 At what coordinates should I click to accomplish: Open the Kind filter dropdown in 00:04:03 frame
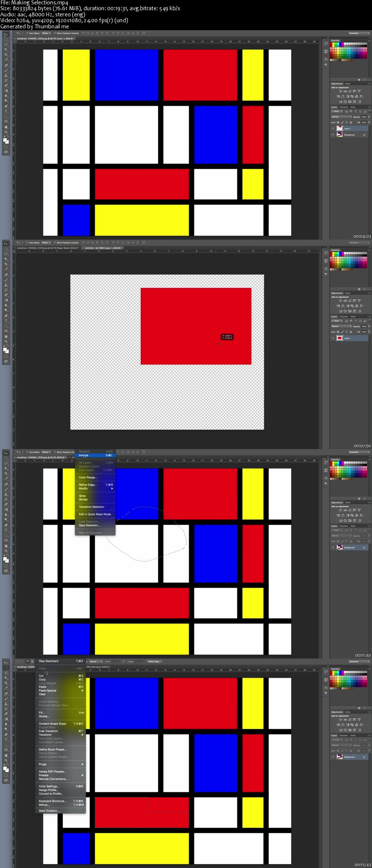[x=337, y=111]
